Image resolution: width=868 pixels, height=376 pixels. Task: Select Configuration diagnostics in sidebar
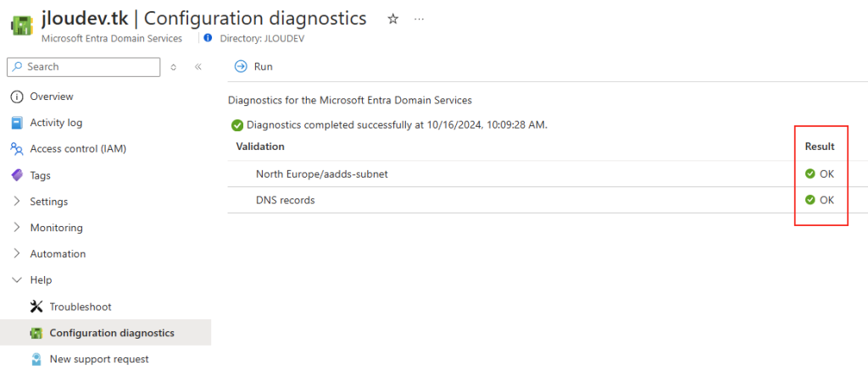105,333
